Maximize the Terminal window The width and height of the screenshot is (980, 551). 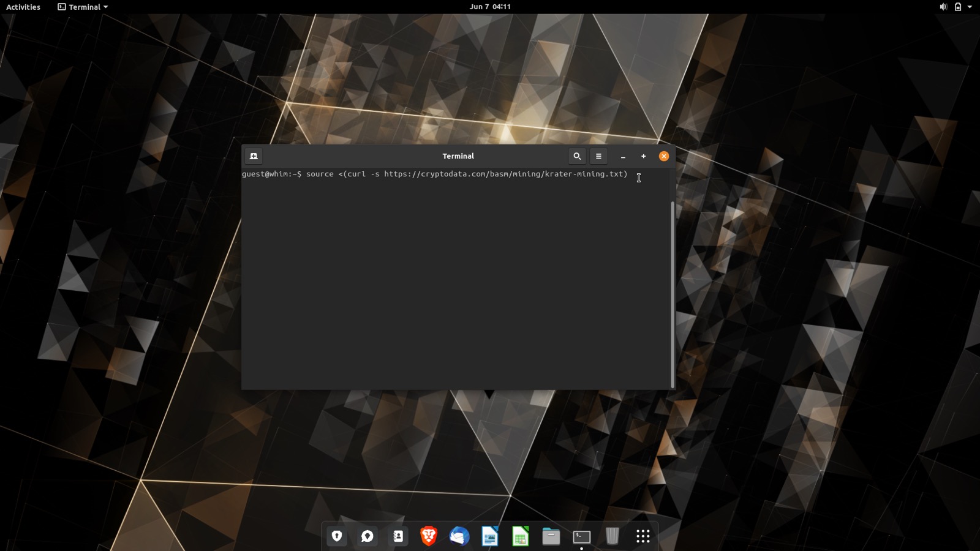643,156
